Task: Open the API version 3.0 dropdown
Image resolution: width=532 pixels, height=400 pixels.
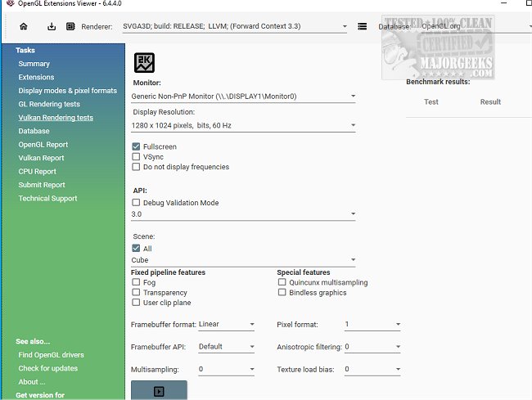Action: pos(243,214)
